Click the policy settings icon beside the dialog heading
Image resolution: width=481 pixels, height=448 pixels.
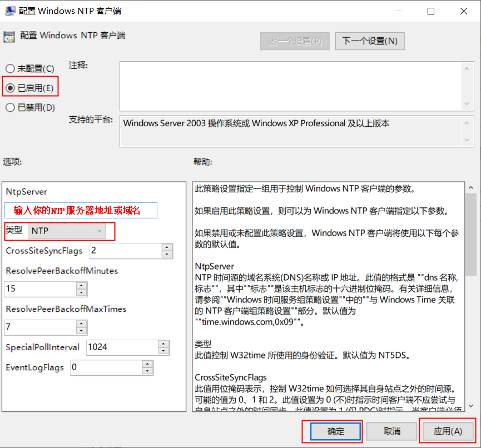tap(9, 37)
